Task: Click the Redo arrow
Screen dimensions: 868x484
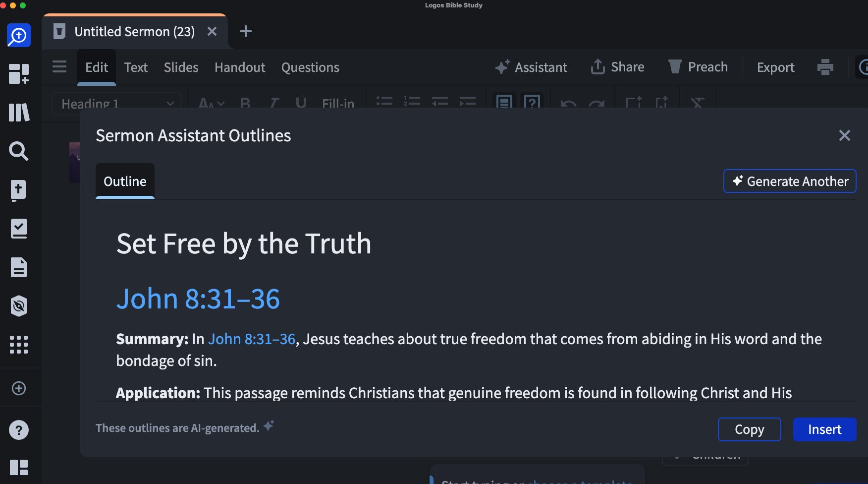Action: click(x=597, y=103)
